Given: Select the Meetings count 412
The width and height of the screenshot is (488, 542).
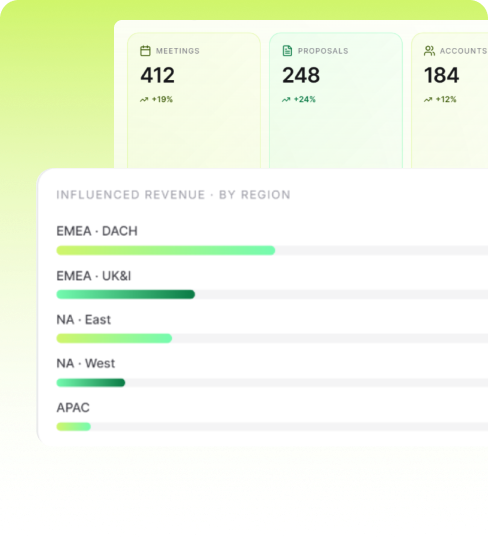Looking at the screenshot, I should pyautogui.click(x=158, y=75).
